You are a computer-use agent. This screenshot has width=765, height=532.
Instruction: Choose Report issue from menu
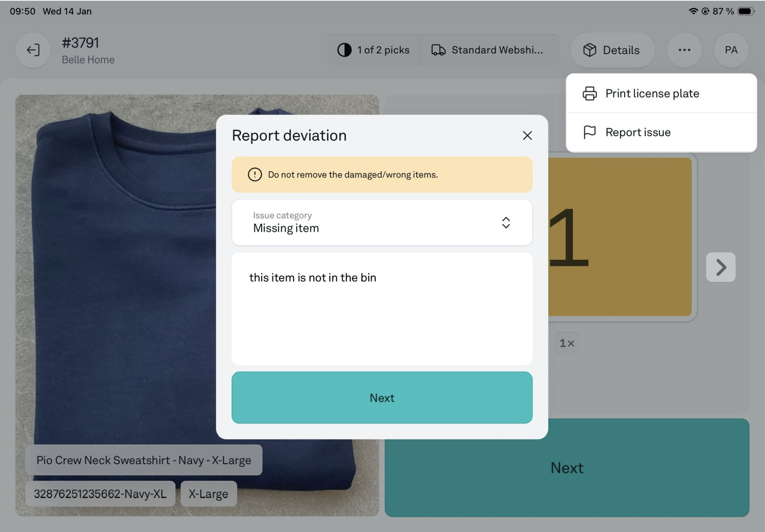click(638, 132)
